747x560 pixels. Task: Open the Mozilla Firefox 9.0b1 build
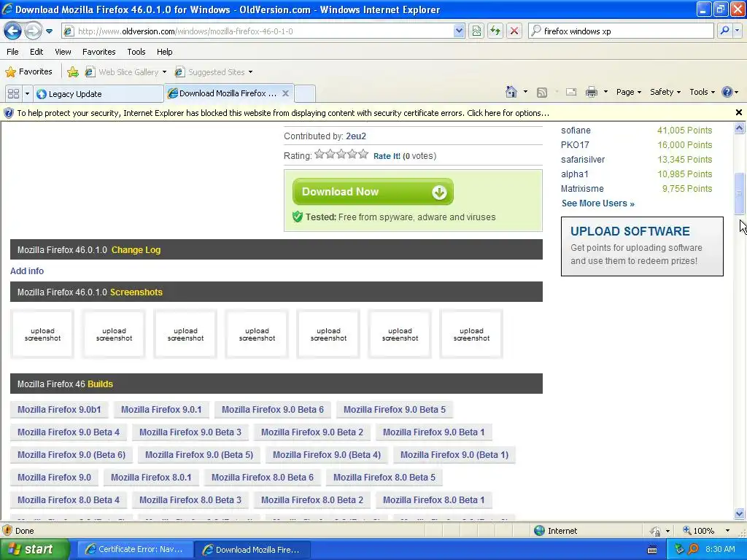[x=59, y=410]
